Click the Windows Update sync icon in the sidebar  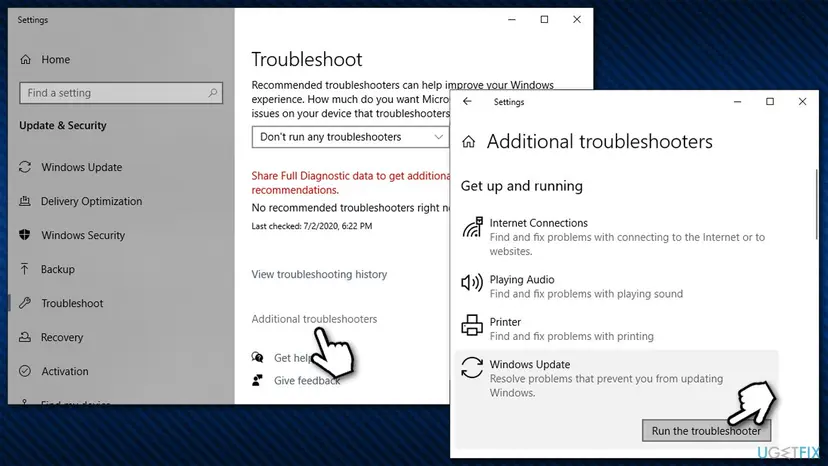click(x=25, y=167)
